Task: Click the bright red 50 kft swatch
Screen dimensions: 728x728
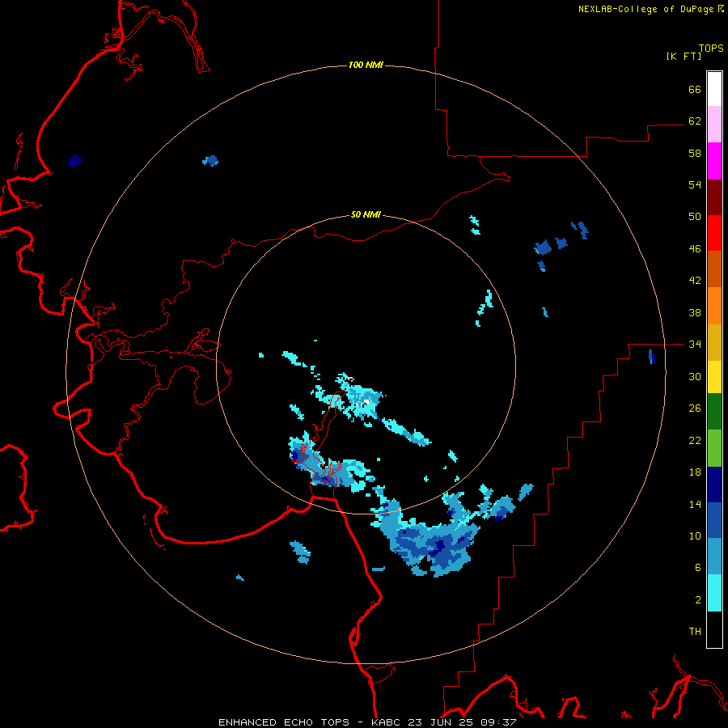Action: (x=714, y=233)
